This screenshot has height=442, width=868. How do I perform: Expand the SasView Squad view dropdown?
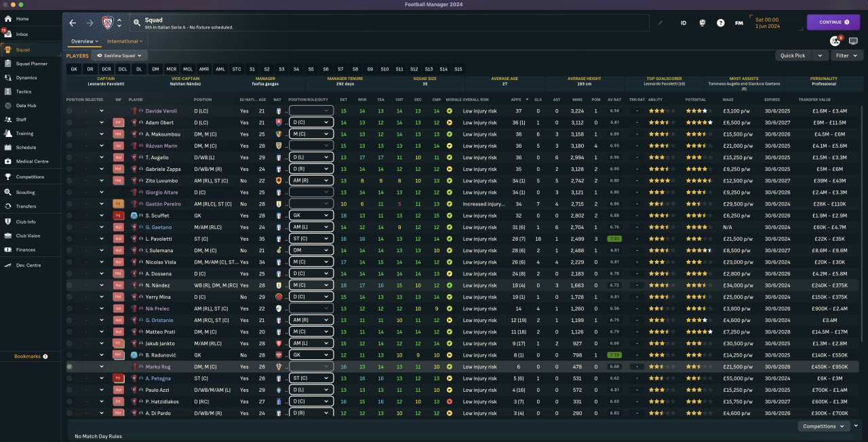pyautogui.click(x=120, y=56)
